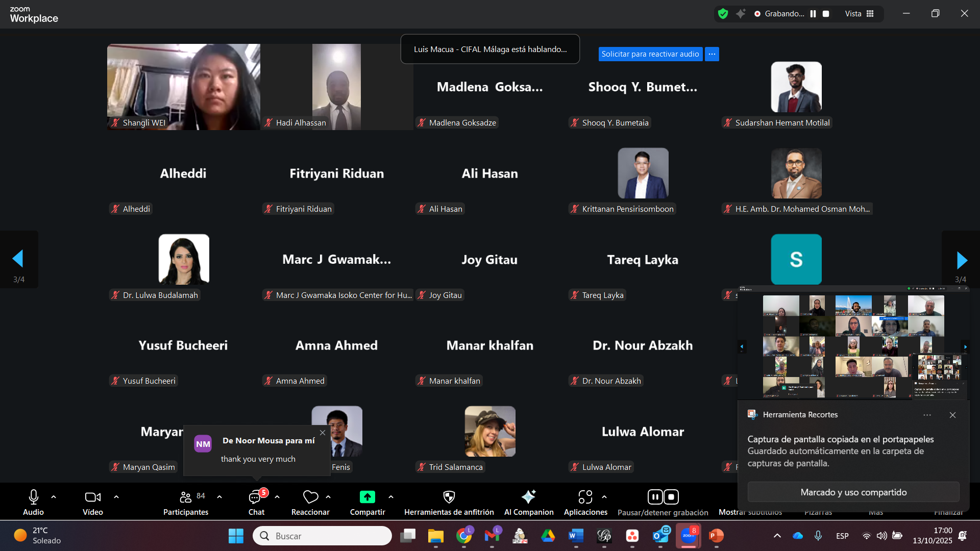Open the Participantes panel icon
This screenshot has width=980, height=551.
pyautogui.click(x=186, y=497)
